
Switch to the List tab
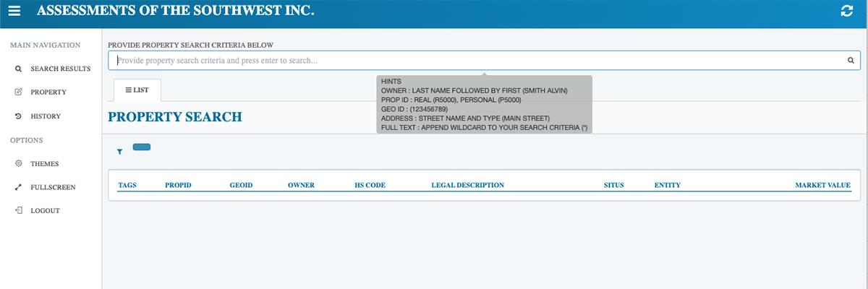pos(137,90)
